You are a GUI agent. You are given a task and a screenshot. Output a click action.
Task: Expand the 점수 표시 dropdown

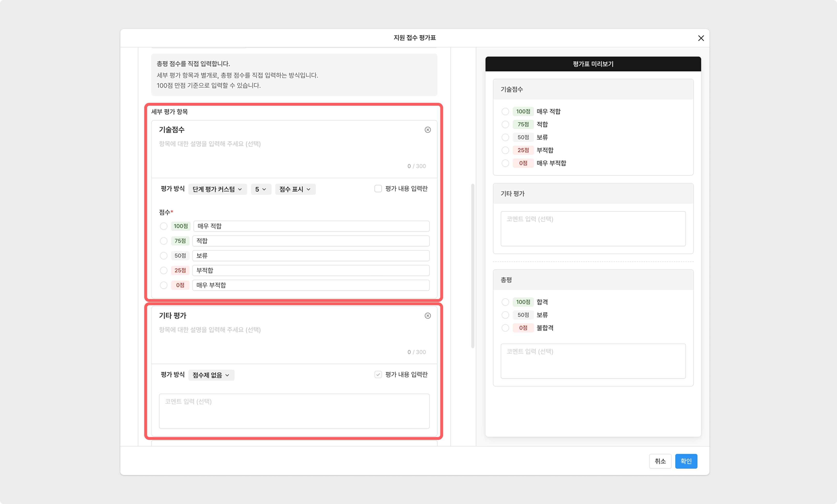pos(295,189)
